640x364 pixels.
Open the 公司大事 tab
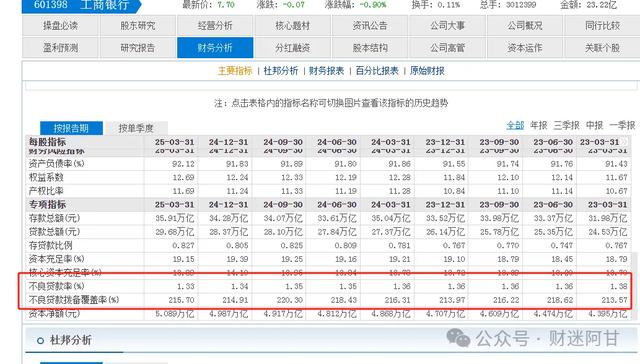coord(447,26)
